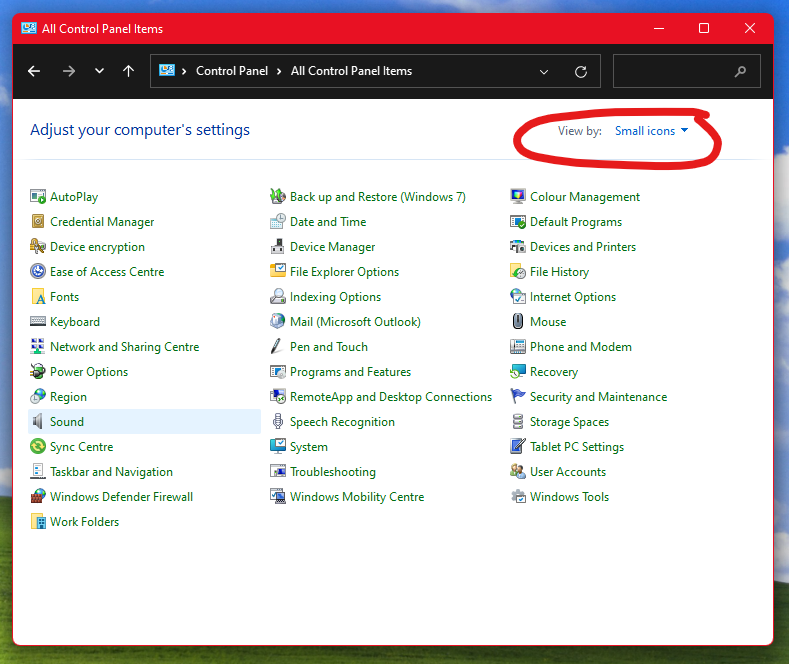
Task: Click the Recovery icon
Action: click(518, 371)
